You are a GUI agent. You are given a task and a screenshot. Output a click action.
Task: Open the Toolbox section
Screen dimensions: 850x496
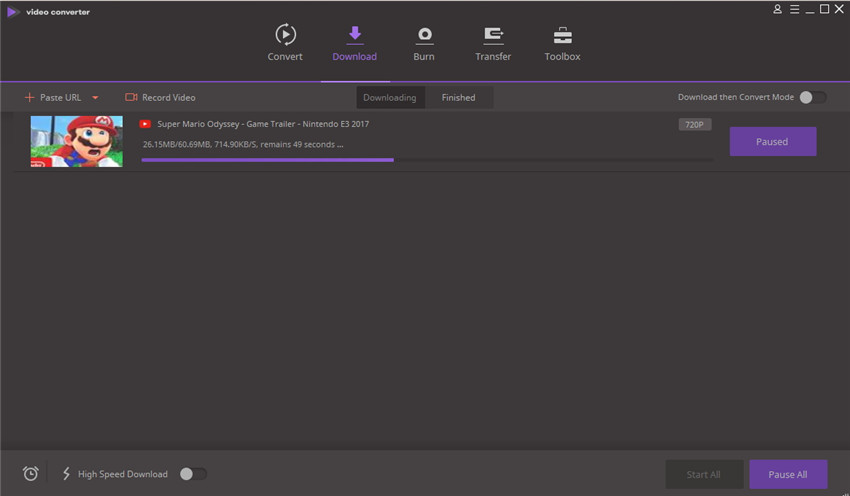(562, 42)
